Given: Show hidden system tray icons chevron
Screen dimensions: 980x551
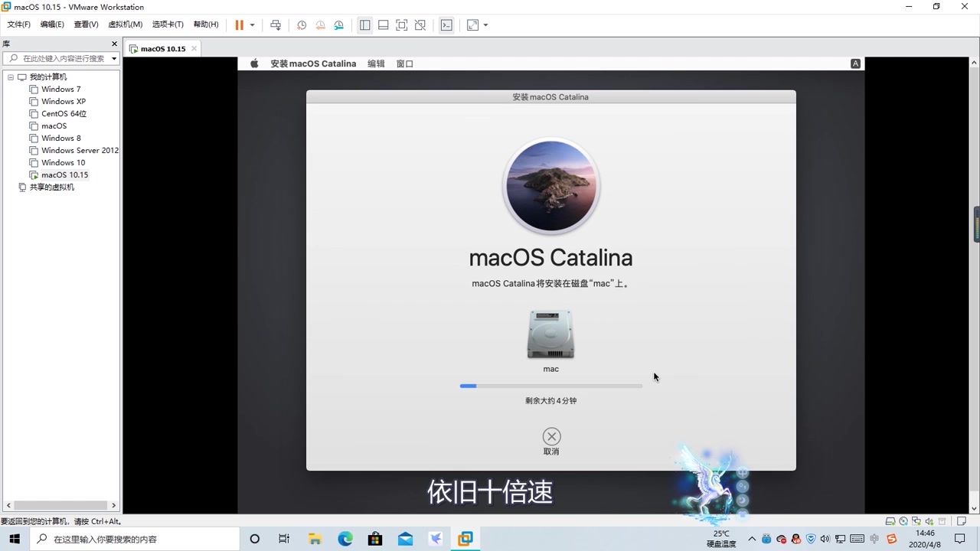Looking at the screenshot, I should pyautogui.click(x=752, y=539).
